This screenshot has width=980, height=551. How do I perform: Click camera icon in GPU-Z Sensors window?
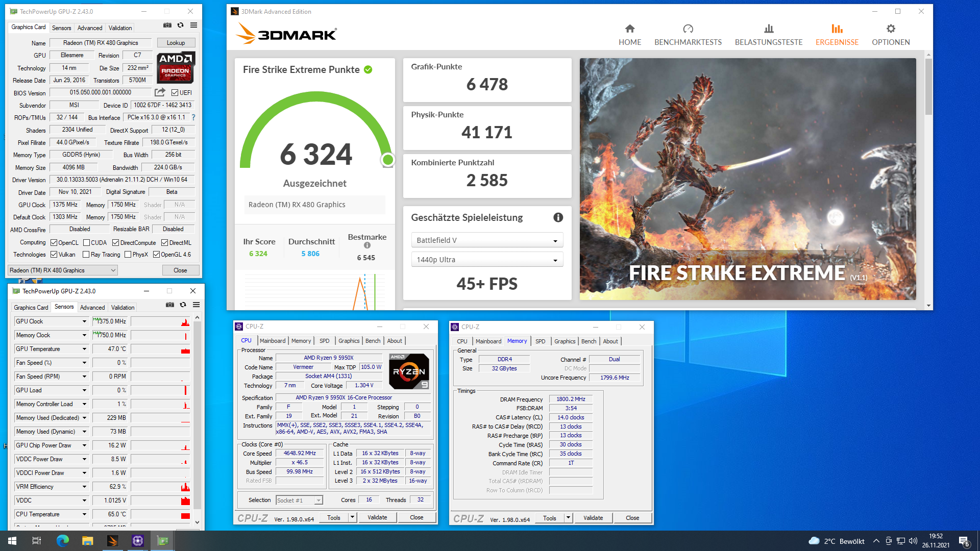tap(170, 305)
